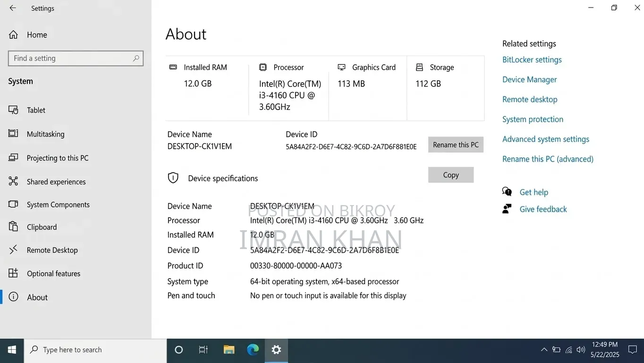Copy the device specifications
The height and width of the screenshot is (363, 644).
click(451, 175)
